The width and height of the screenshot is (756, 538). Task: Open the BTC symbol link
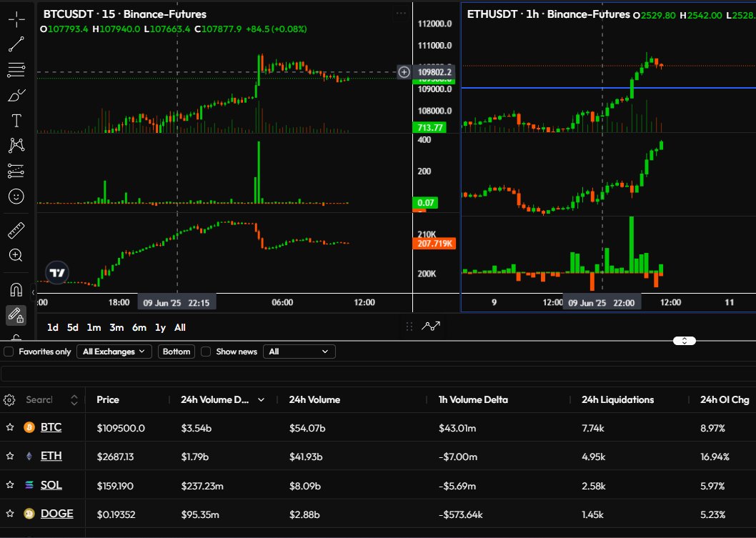coord(51,427)
